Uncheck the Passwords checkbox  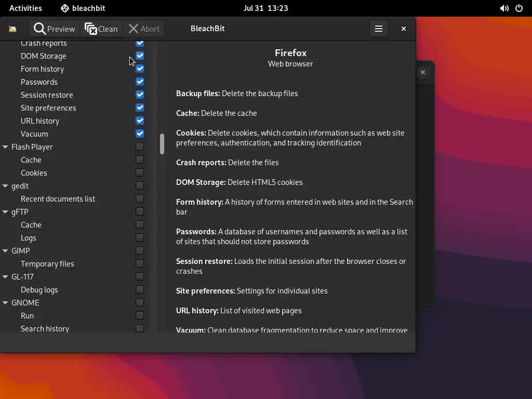[140, 82]
